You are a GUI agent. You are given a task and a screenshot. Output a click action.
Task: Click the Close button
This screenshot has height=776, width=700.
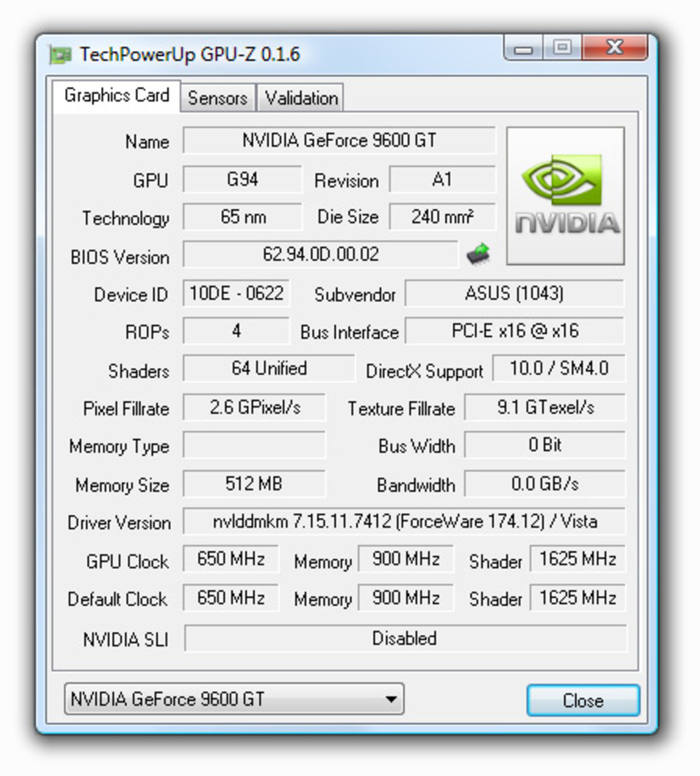[583, 700]
